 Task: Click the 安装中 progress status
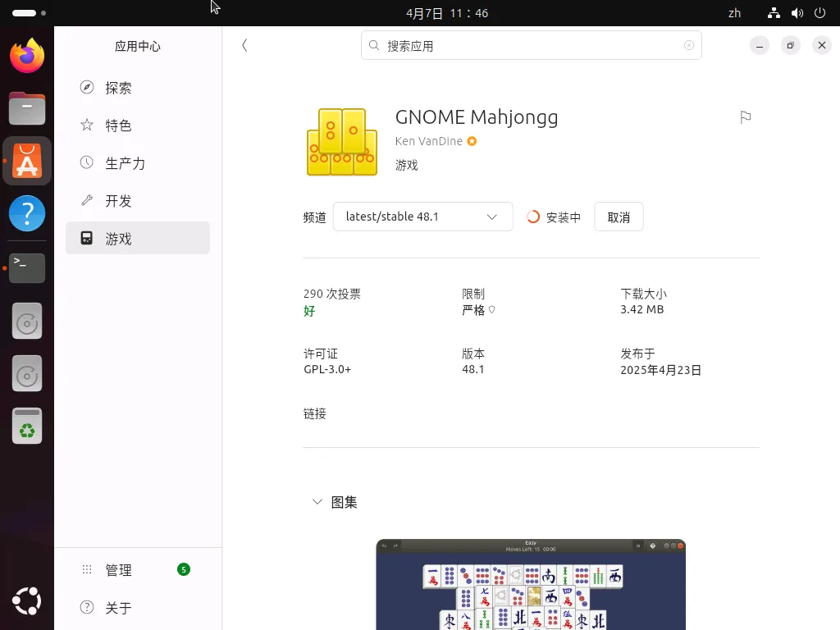[x=564, y=217]
